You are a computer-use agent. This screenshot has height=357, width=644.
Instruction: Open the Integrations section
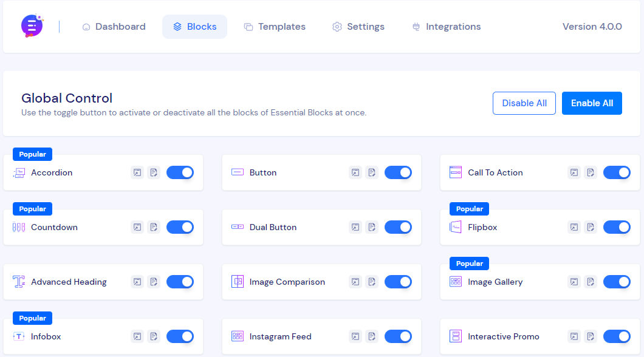(x=446, y=26)
